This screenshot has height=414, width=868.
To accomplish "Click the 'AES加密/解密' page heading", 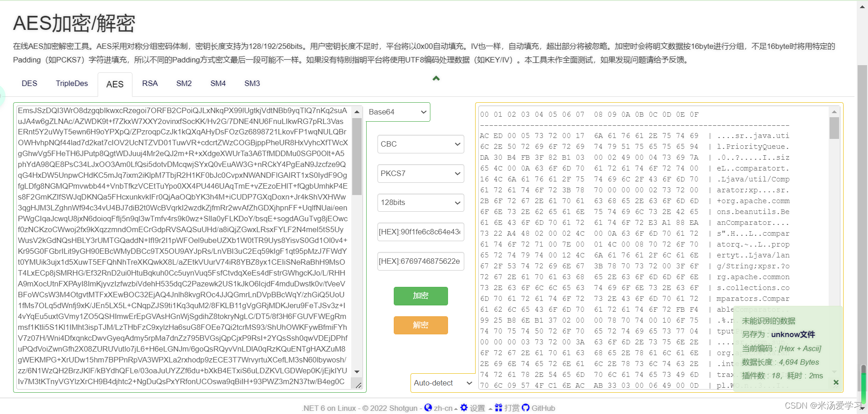I will pos(74,23).
